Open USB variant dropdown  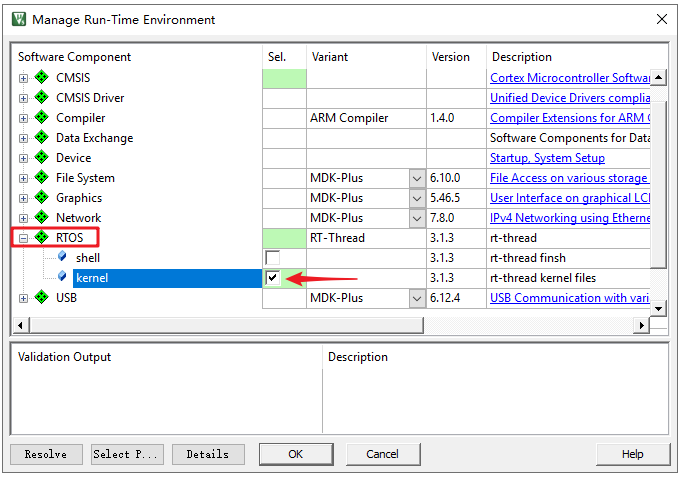point(417,298)
